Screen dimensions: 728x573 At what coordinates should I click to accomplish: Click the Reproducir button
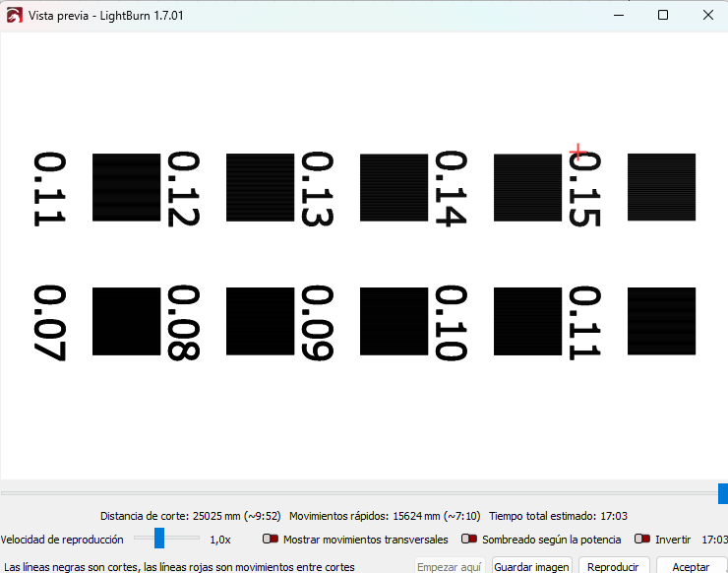pyautogui.click(x=613, y=567)
